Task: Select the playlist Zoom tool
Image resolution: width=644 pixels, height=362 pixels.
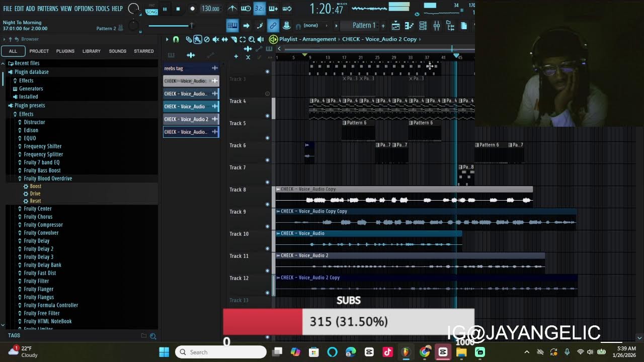Action: [x=252, y=39]
